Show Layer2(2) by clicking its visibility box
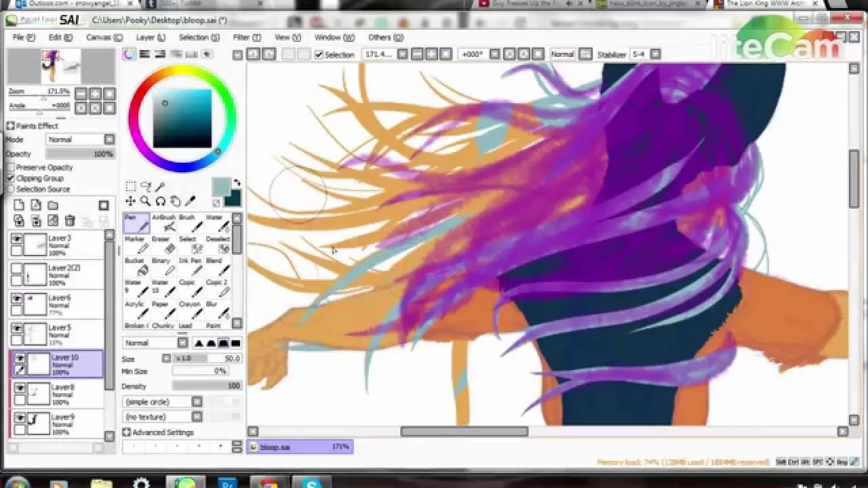 (x=16, y=268)
